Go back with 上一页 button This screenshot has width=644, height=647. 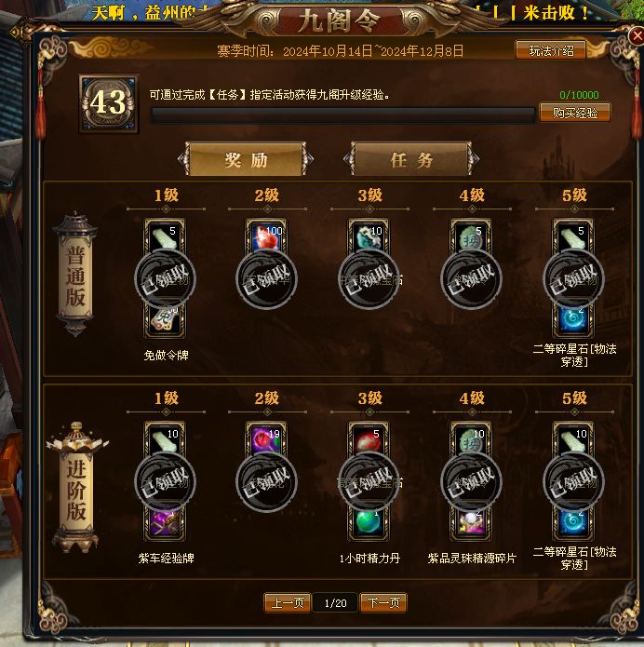288,602
